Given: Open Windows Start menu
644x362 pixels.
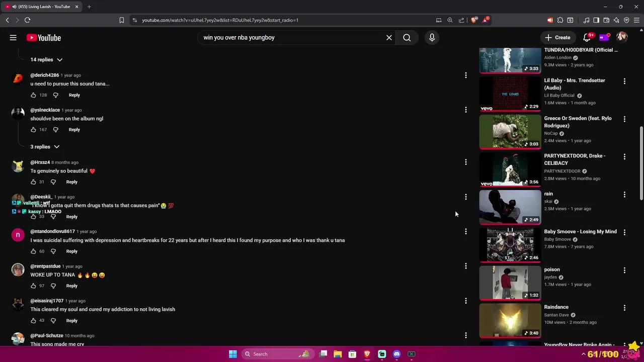Looking at the screenshot, I should [x=233, y=354].
